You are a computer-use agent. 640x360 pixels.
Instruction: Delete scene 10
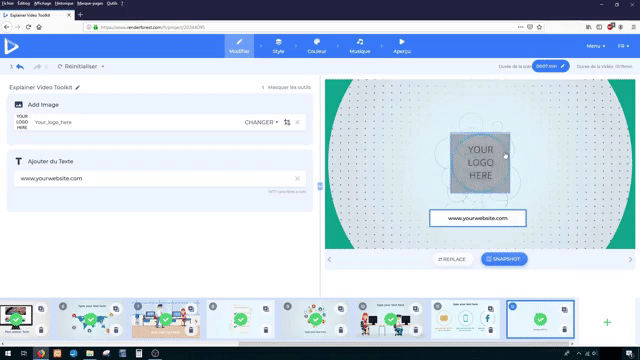[416, 329]
